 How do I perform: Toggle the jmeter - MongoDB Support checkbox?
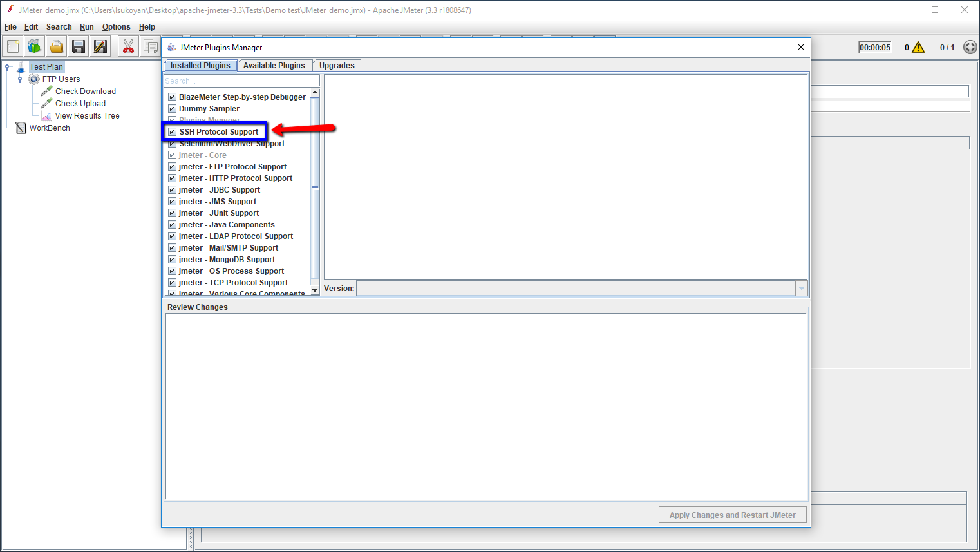pyautogui.click(x=173, y=260)
